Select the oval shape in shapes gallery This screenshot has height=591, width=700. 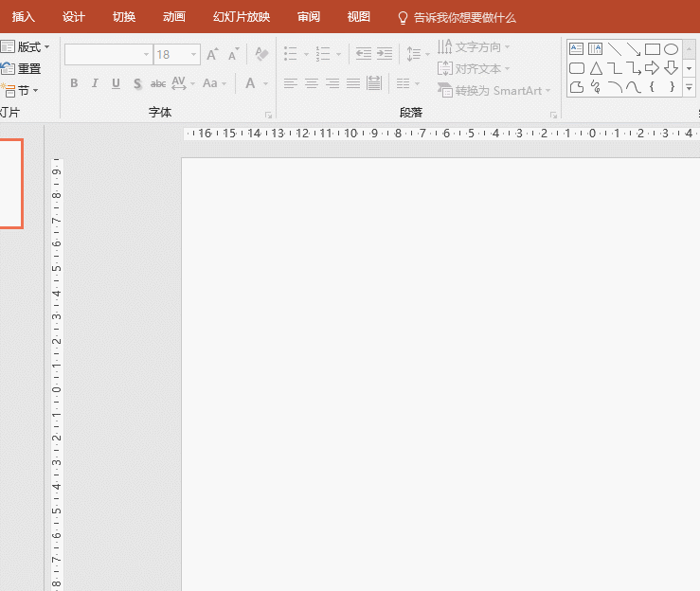point(671,49)
